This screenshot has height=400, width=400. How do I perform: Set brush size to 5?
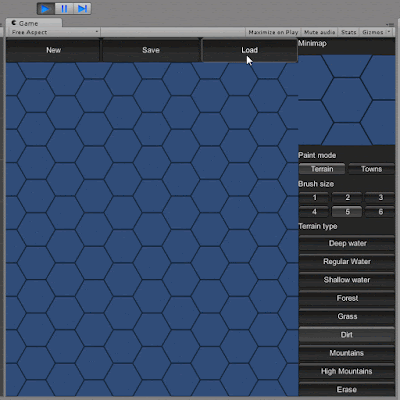347,212
